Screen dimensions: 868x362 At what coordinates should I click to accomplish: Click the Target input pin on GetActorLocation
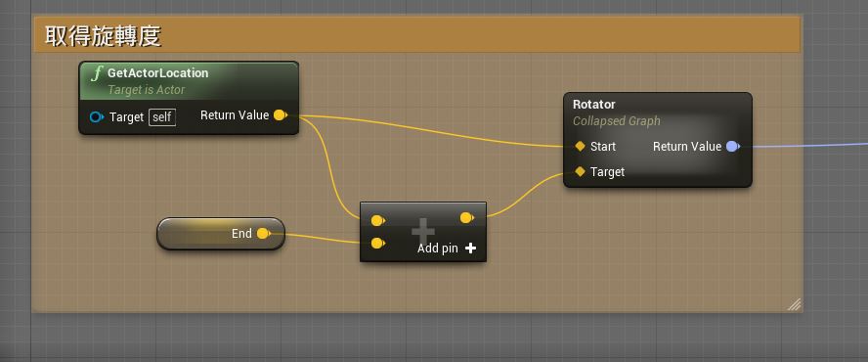click(x=97, y=117)
